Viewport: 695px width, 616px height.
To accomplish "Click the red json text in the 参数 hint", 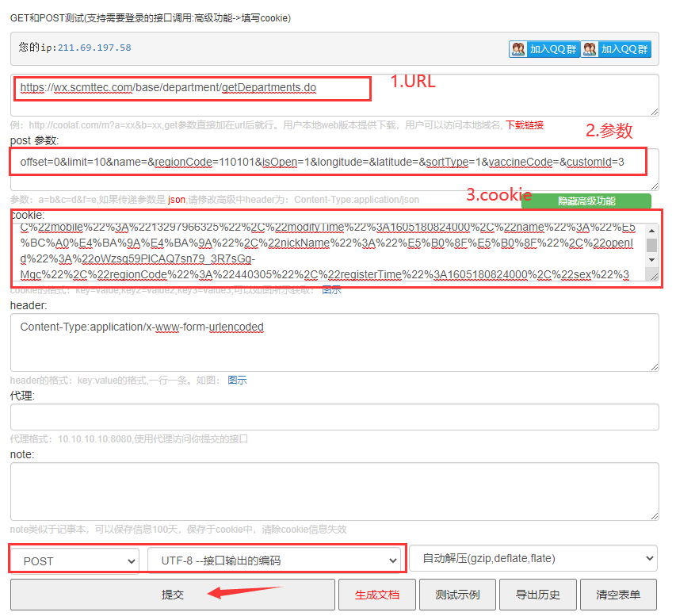I will coord(177,200).
